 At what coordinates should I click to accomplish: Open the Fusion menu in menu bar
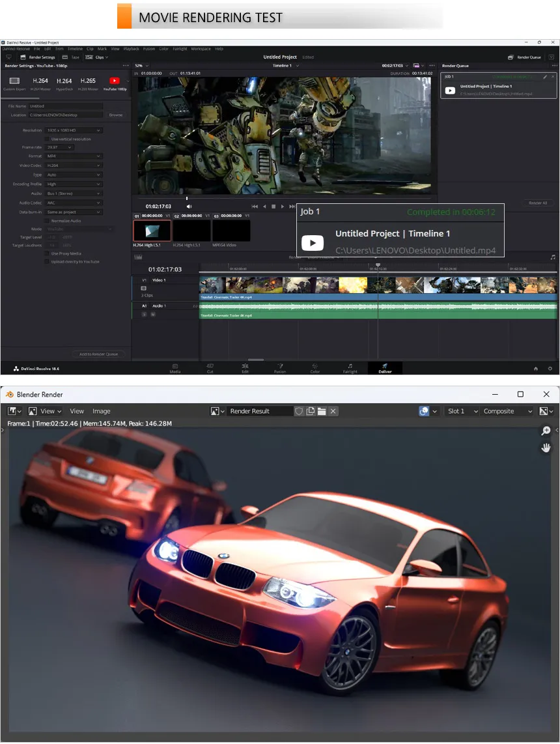point(149,49)
